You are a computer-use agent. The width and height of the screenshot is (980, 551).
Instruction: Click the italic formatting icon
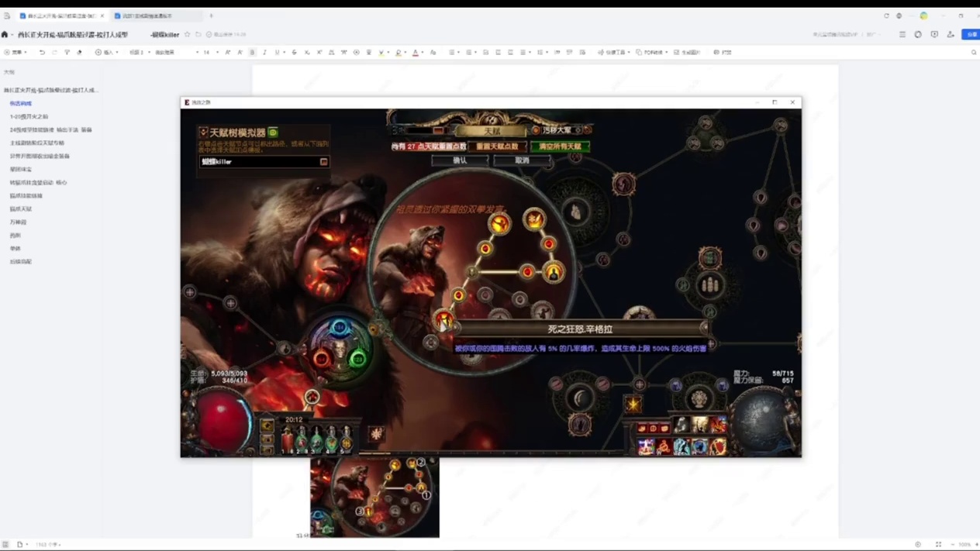pyautogui.click(x=264, y=53)
